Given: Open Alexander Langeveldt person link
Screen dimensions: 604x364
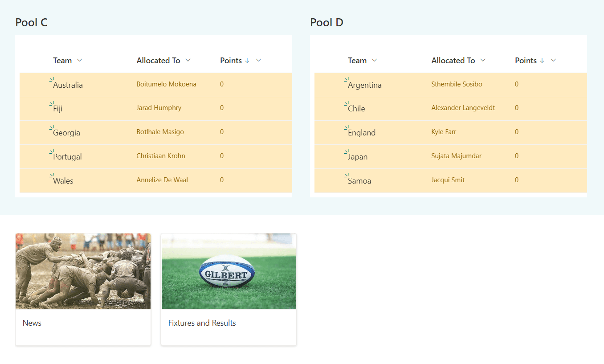Looking at the screenshot, I should click(x=463, y=108).
